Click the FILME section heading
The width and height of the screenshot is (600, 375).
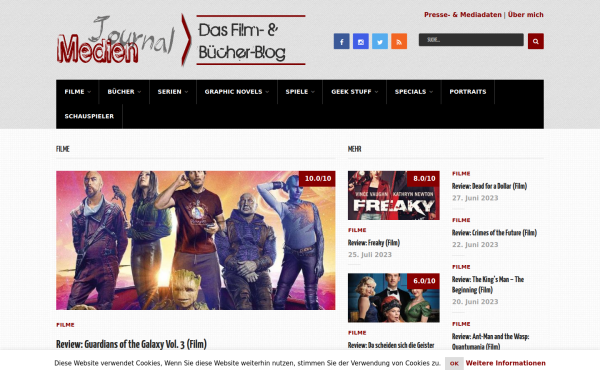pyautogui.click(x=63, y=149)
